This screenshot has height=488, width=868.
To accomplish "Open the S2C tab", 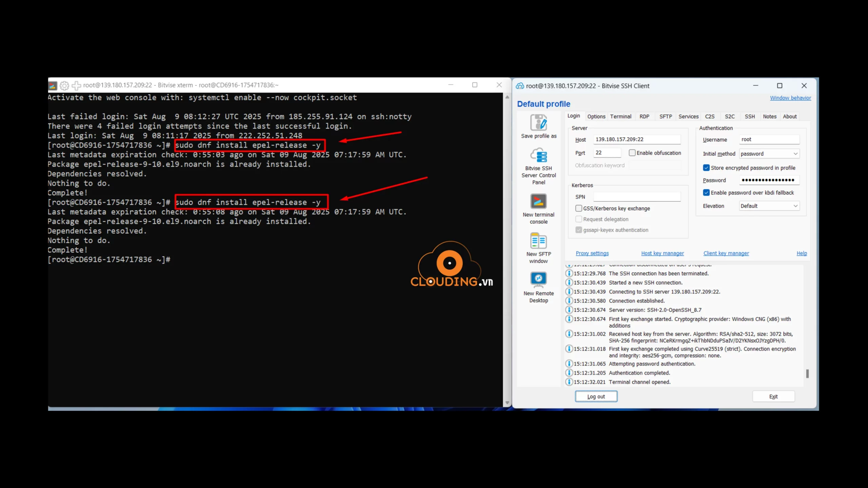I will click(x=730, y=117).
